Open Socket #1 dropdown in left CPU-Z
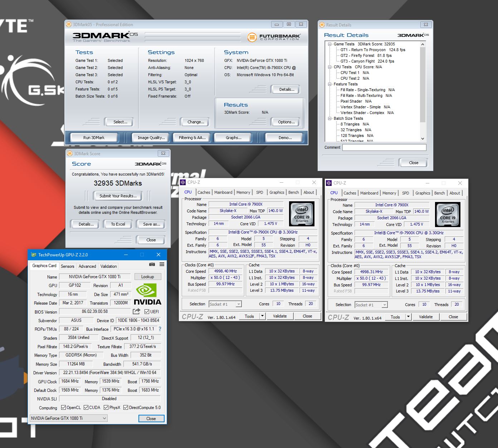498x448 pixels. (225, 304)
